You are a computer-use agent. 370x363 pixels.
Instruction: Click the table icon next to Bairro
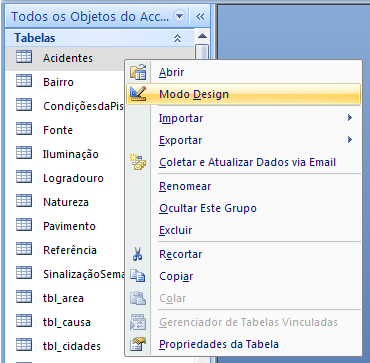pyautogui.click(x=24, y=81)
